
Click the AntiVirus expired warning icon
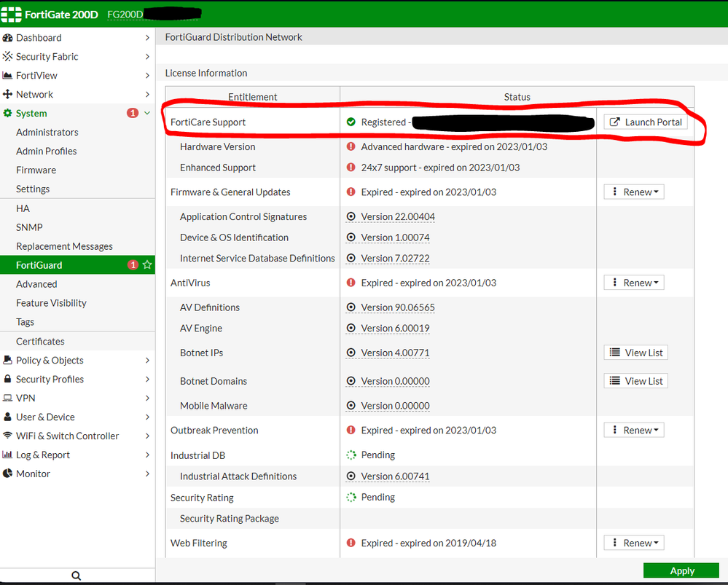[351, 282]
